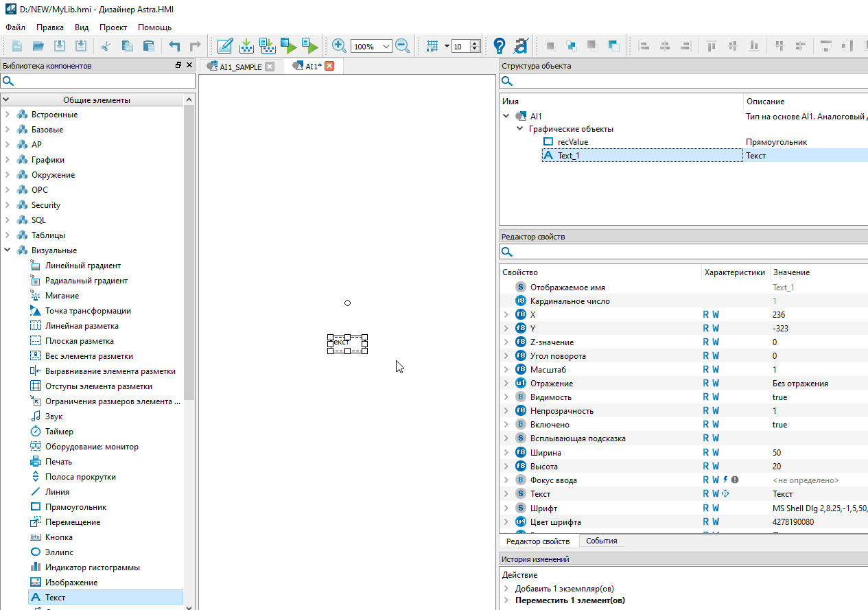Click the pencil edit icon in toolbar

(x=224, y=46)
